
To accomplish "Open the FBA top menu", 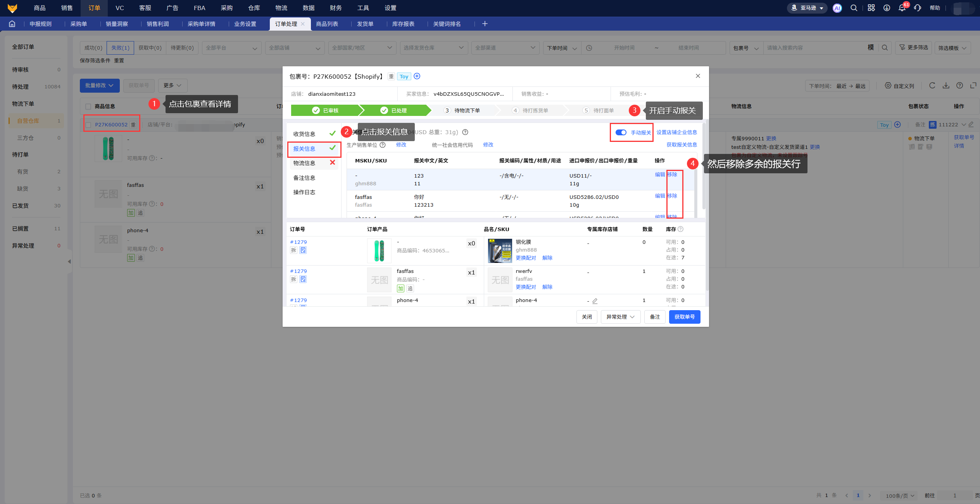I will coord(199,8).
